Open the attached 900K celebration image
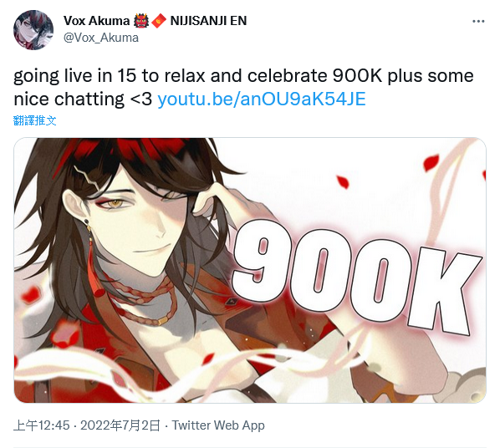The height and width of the screenshot is (448, 500). [250, 270]
